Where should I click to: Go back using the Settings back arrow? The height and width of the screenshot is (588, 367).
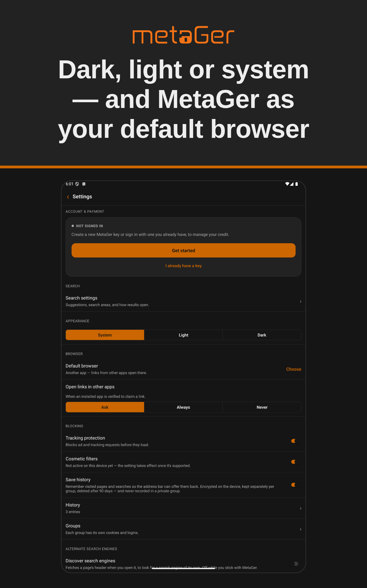coord(68,197)
